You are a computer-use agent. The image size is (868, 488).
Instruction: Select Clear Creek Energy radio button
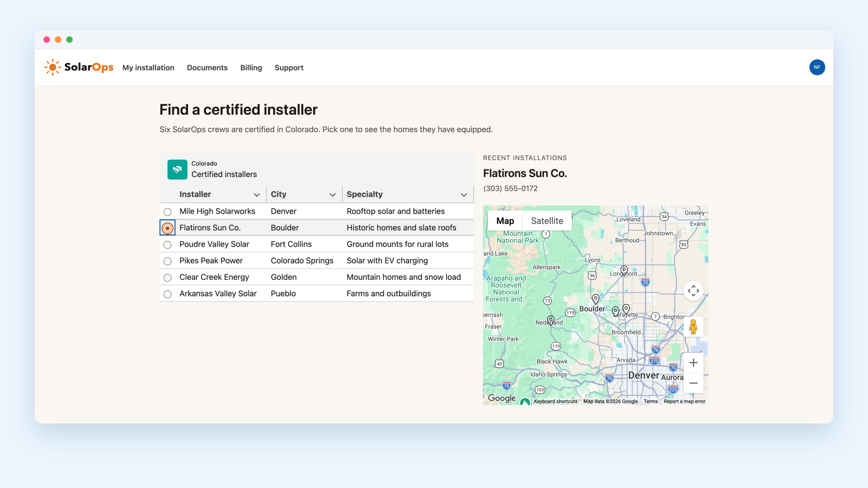[167, 278]
